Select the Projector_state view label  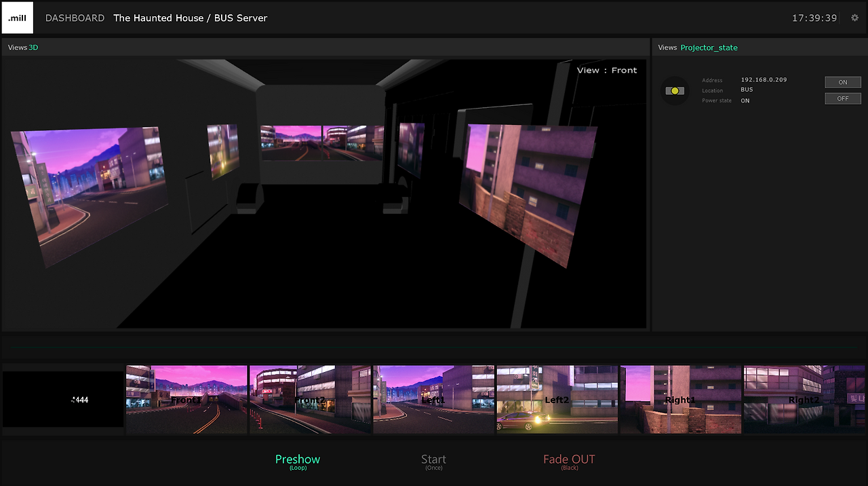coord(709,48)
